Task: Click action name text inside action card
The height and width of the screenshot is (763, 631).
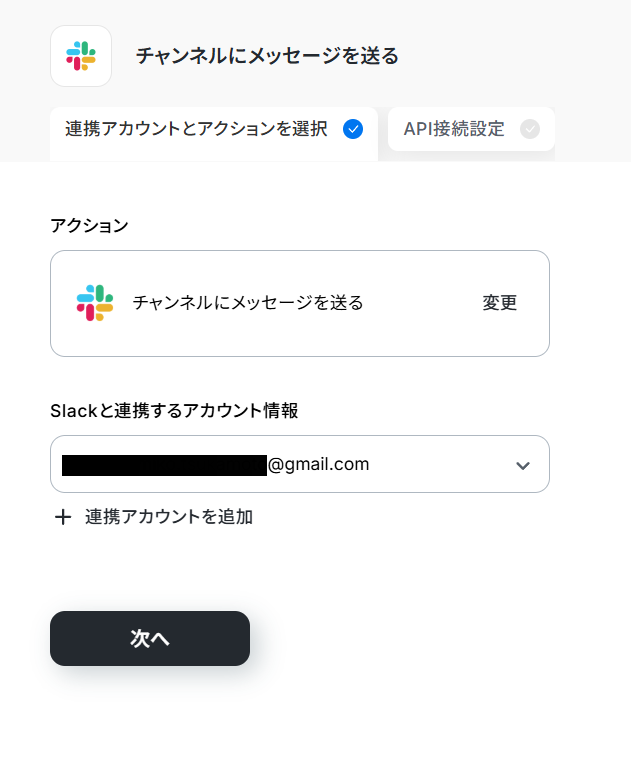Action: [x=248, y=303]
